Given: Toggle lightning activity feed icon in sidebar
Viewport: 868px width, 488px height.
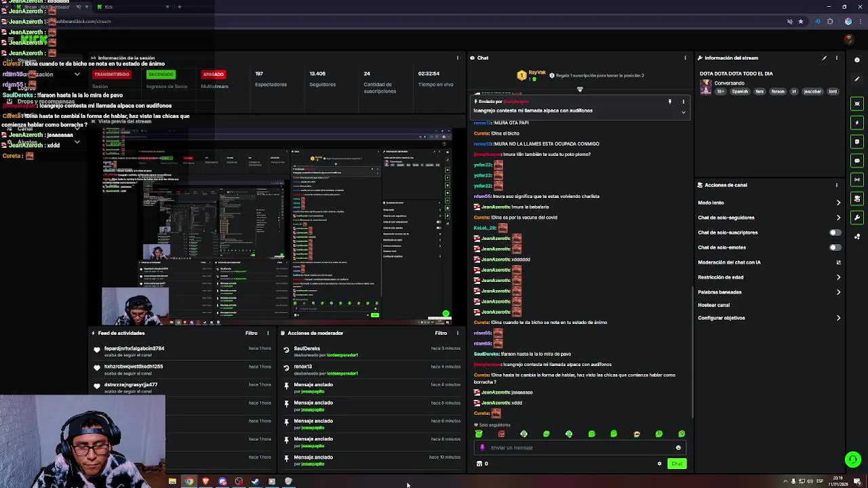Looking at the screenshot, I should click(x=857, y=123).
